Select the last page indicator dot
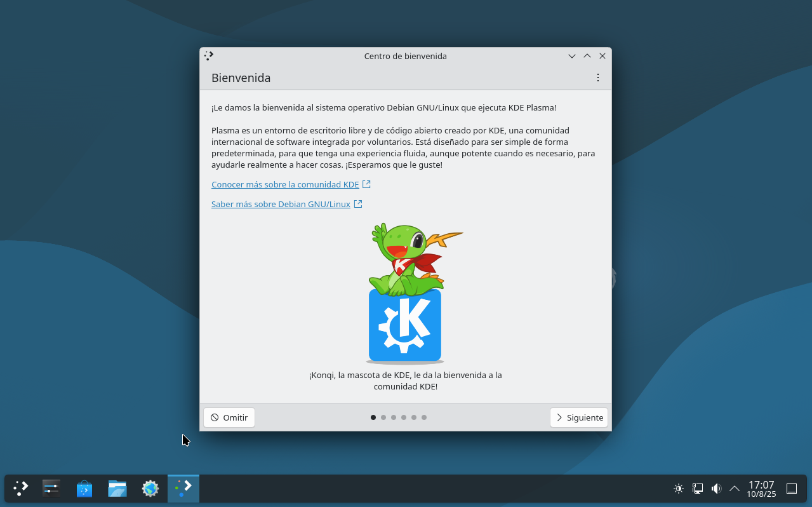The image size is (812, 507). [x=424, y=417]
